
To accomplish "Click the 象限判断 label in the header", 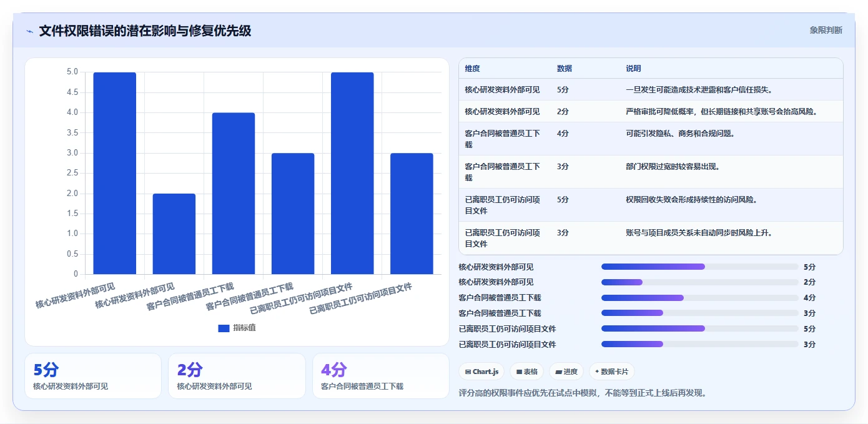I will 826,30.
